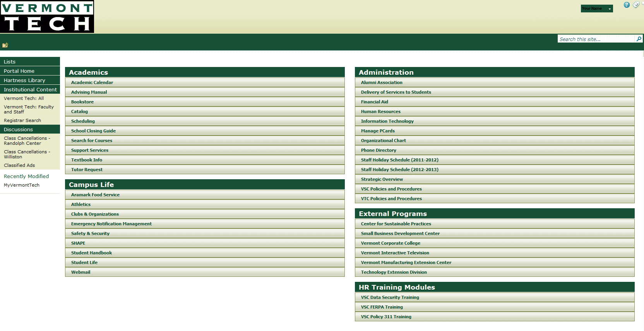Open Textbook Info
Viewport: 644px width, 331px height.
click(x=205, y=160)
